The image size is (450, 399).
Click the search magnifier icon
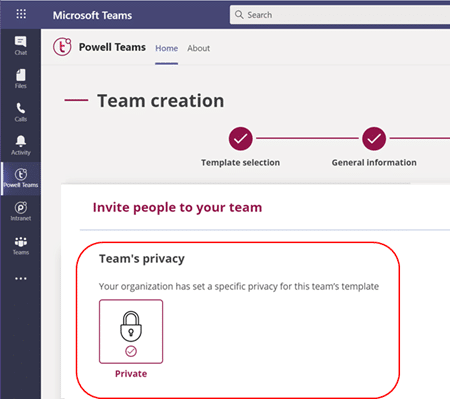tap(239, 15)
